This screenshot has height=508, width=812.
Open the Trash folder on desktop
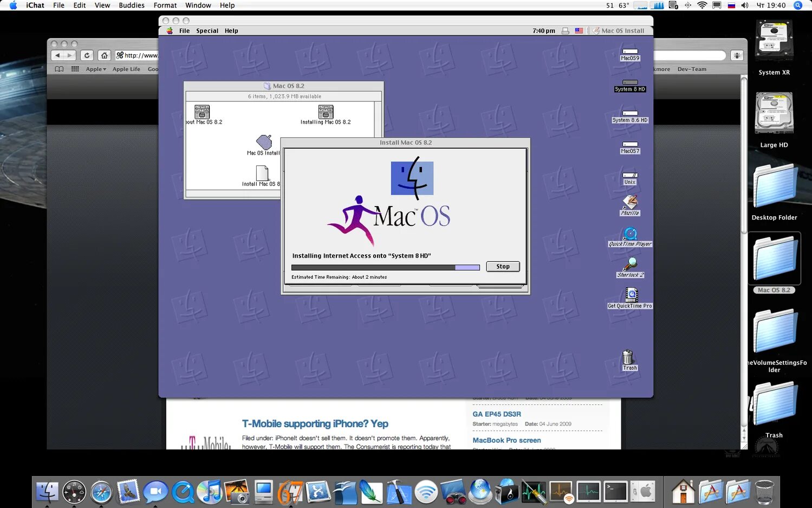(x=774, y=410)
